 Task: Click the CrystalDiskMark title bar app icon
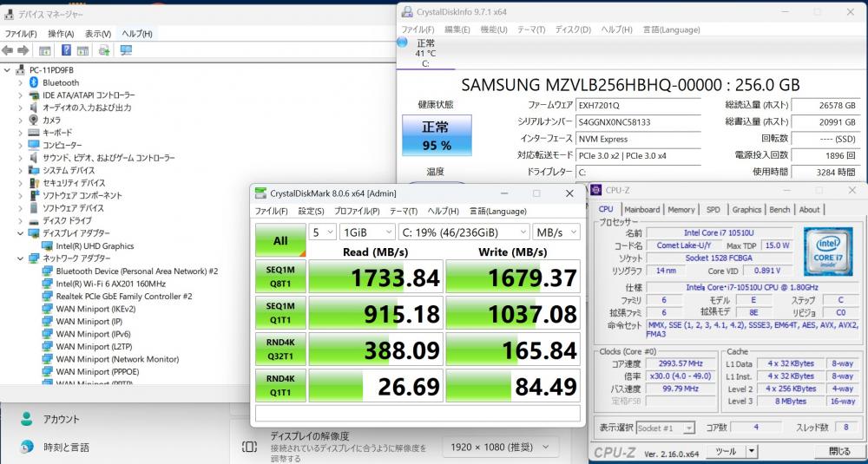(260, 193)
